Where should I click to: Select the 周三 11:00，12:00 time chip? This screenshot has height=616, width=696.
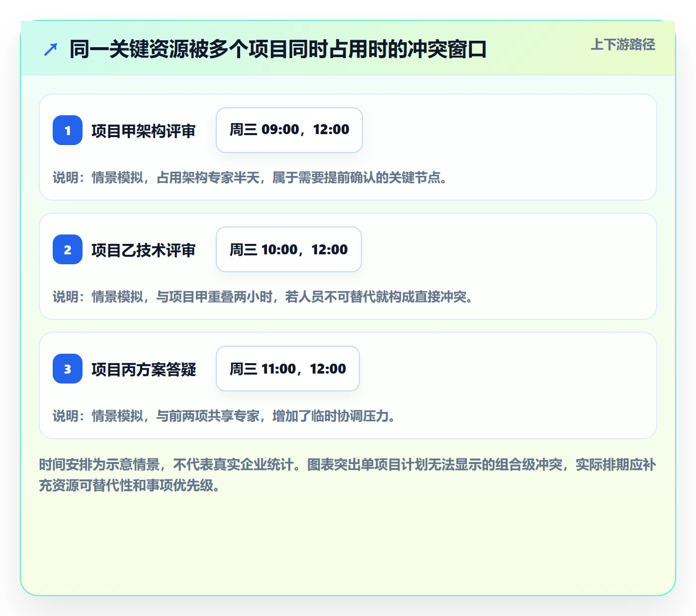(288, 369)
